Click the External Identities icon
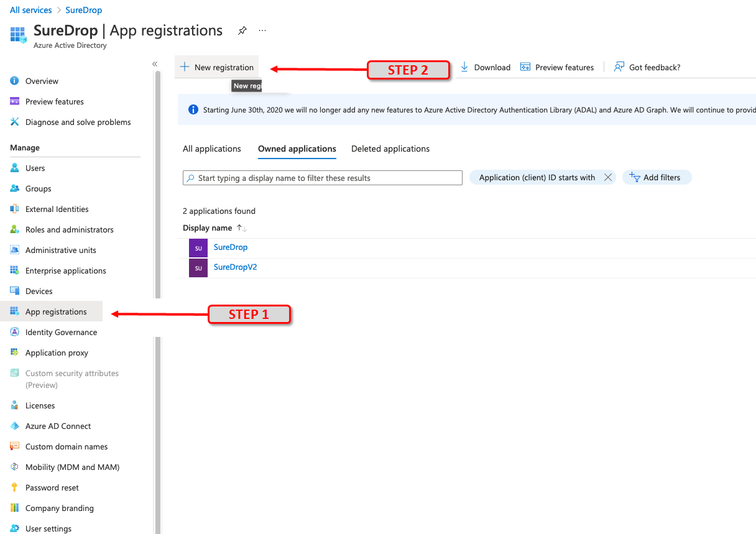 [15, 209]
